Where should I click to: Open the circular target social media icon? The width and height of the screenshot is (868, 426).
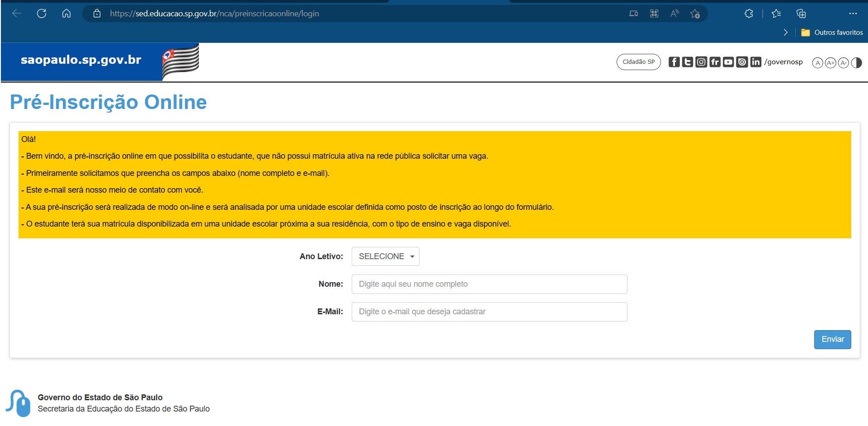click(x=742, y=62)
